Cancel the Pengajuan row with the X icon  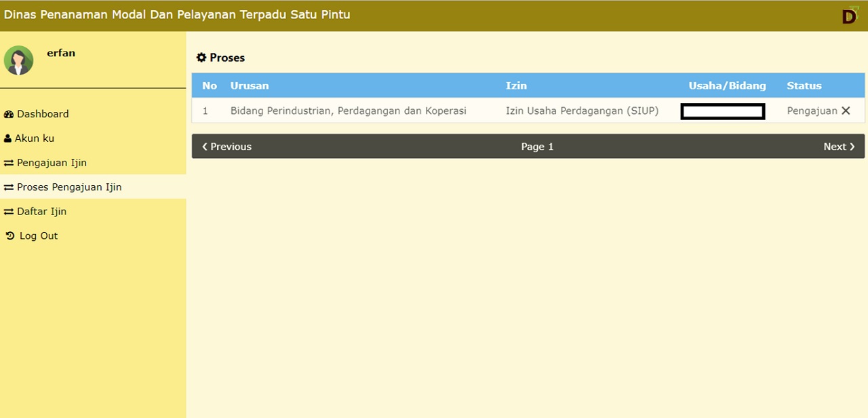[846, 111]
